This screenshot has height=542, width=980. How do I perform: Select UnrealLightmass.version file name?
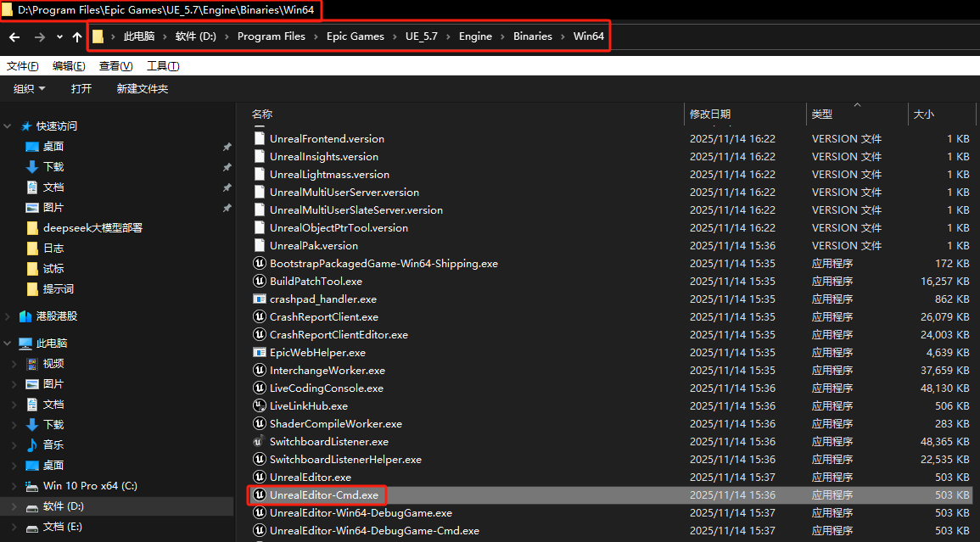click(x=329, y=175)
